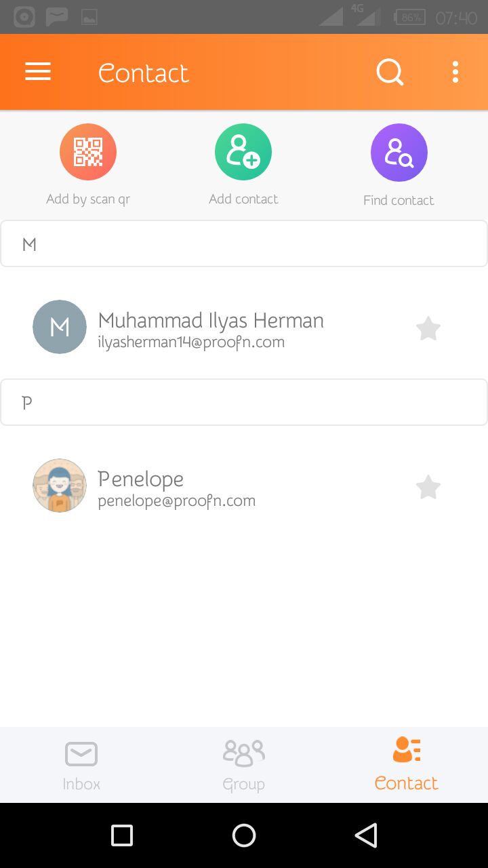
Task: Open the hamburger navigation menu
Action: click(x=38, y=72)
